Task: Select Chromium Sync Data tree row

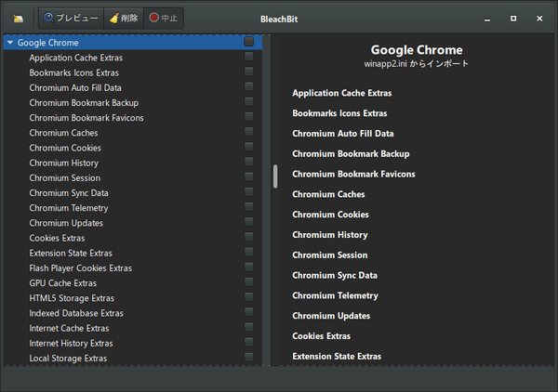Action: click(133, 193)
